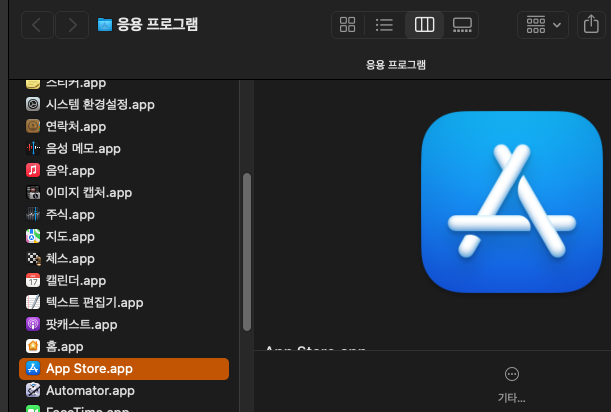Viewport: 611px width, 412px height.
Task: Select the 음성 메모.app icon
Action: [33, 148]
